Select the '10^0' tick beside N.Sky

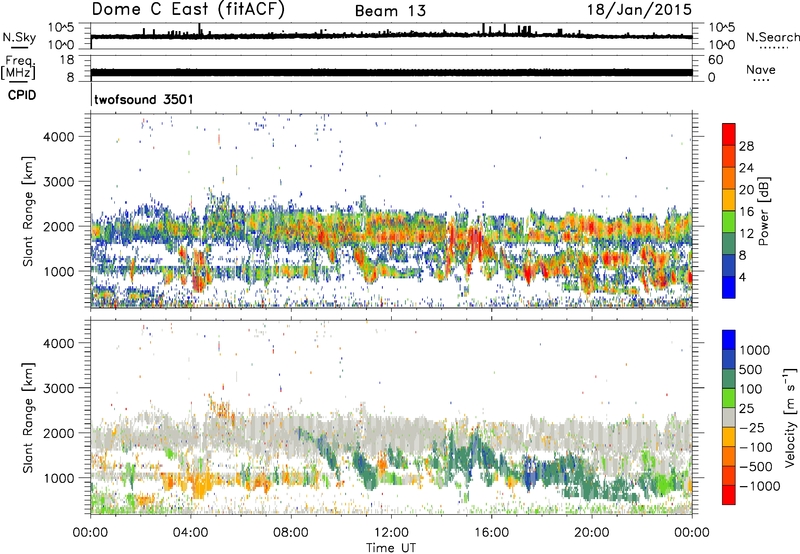point(61,45)
